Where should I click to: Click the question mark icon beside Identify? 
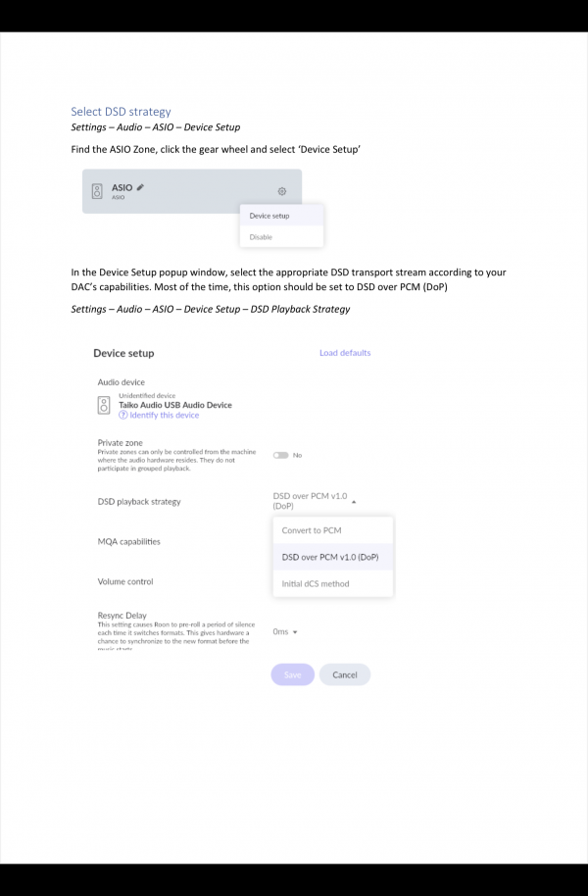pyautogui.click(x=122, y=416)
